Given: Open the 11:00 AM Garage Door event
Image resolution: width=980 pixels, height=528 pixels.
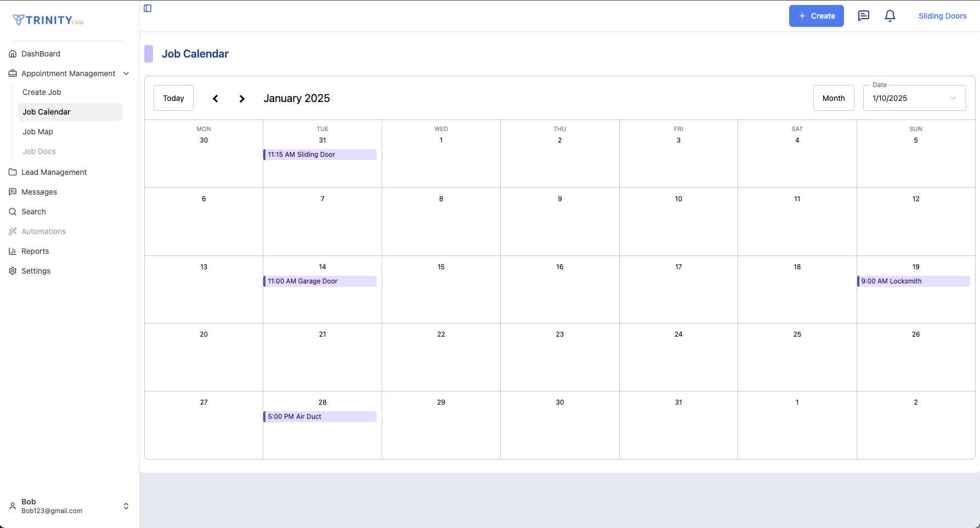Looking at the screenshot, I should click(x=320, y=281).
